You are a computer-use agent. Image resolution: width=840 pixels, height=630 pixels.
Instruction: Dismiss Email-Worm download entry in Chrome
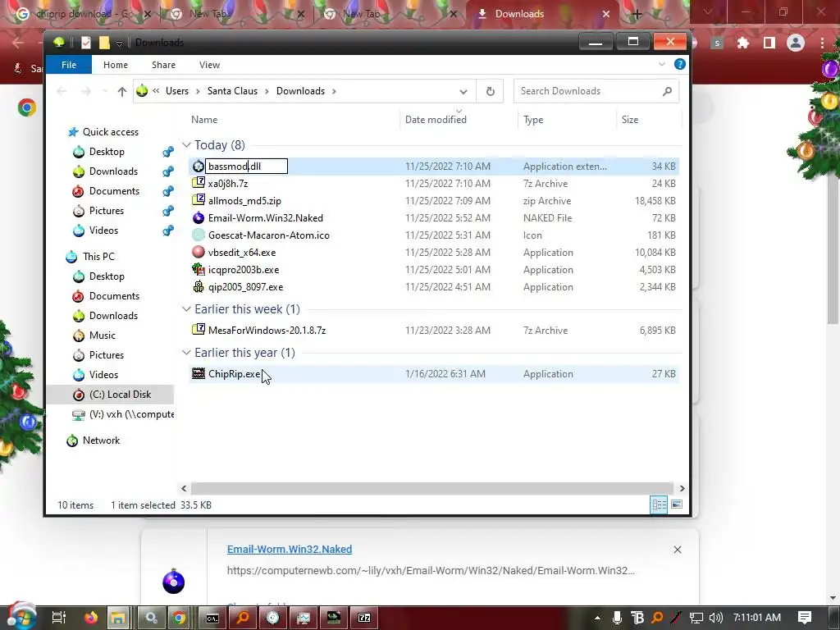pos(677,550)
